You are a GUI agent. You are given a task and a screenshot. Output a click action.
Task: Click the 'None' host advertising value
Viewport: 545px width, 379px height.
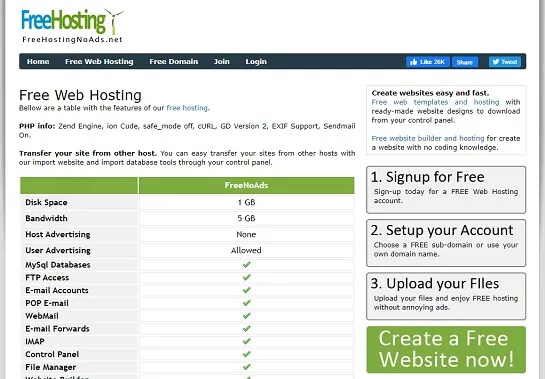click(x=246, y=234)
